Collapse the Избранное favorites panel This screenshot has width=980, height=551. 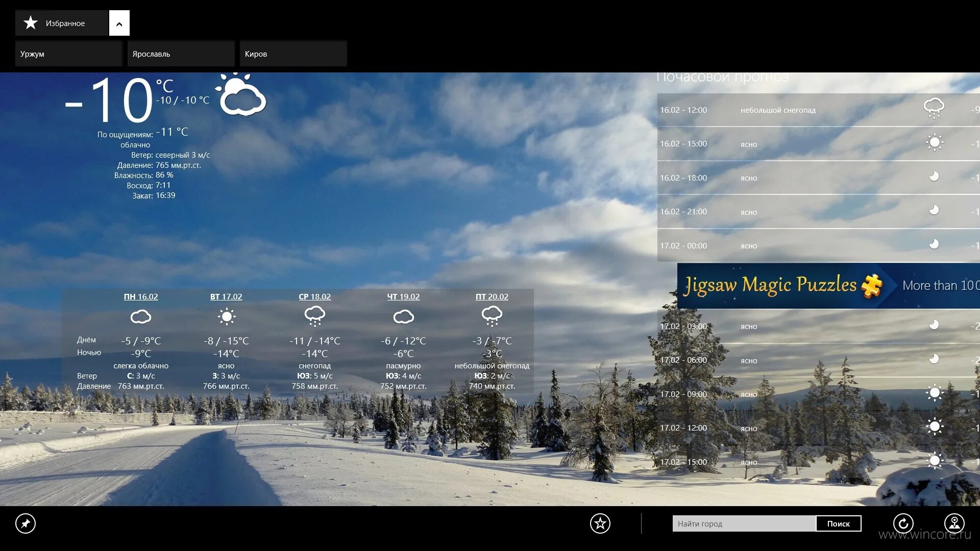pyautogui.click(x=119, y=23)
